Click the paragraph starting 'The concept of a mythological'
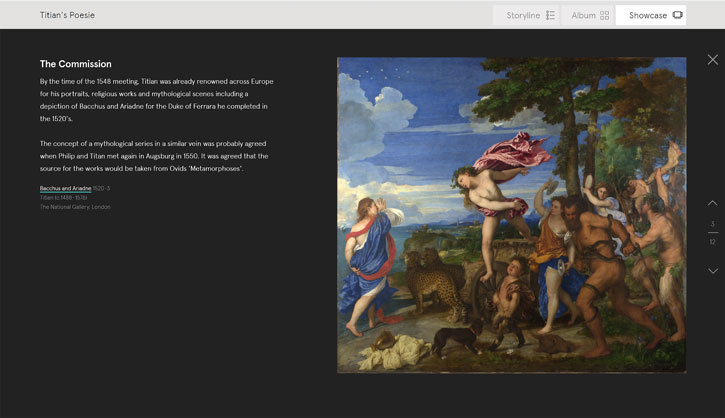 [x=154, y=156]
